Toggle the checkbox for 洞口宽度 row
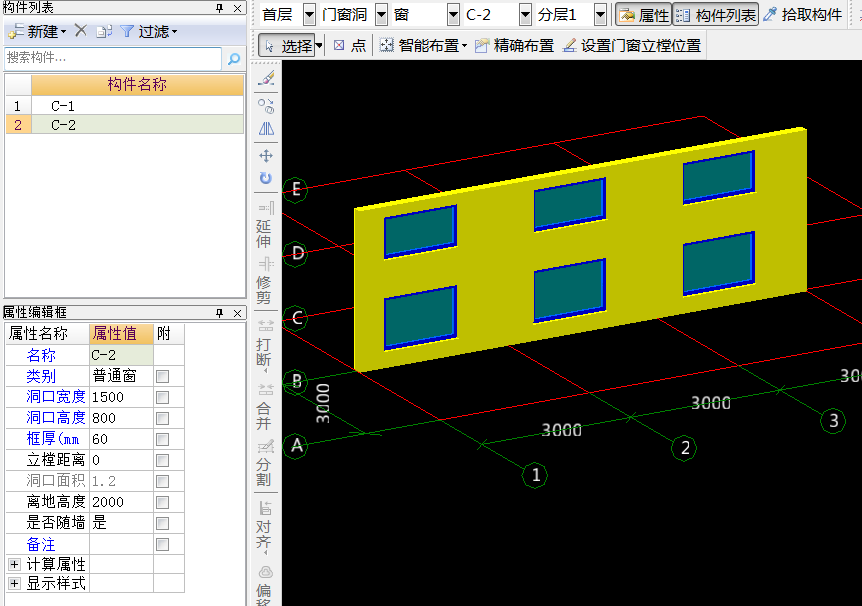862x606 pixels. (163, 398)
